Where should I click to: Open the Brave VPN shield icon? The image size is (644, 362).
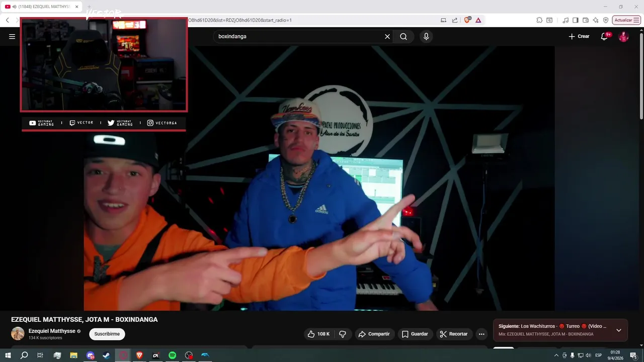606,20
